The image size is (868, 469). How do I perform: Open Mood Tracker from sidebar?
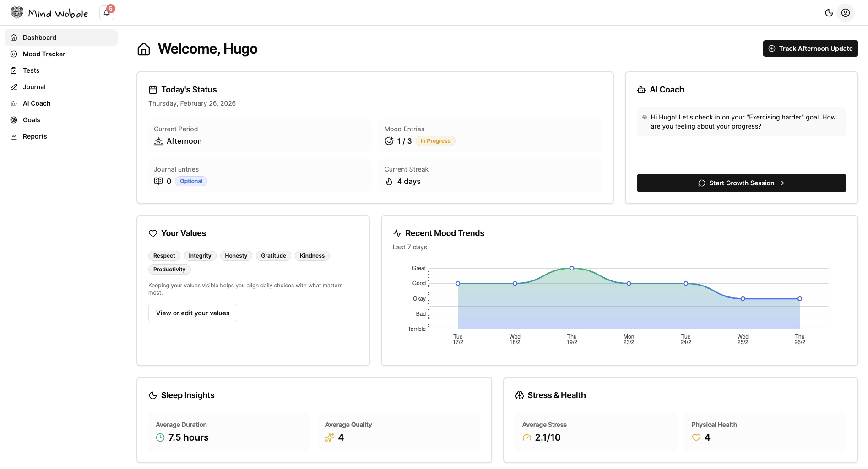(x=61, y=54)
